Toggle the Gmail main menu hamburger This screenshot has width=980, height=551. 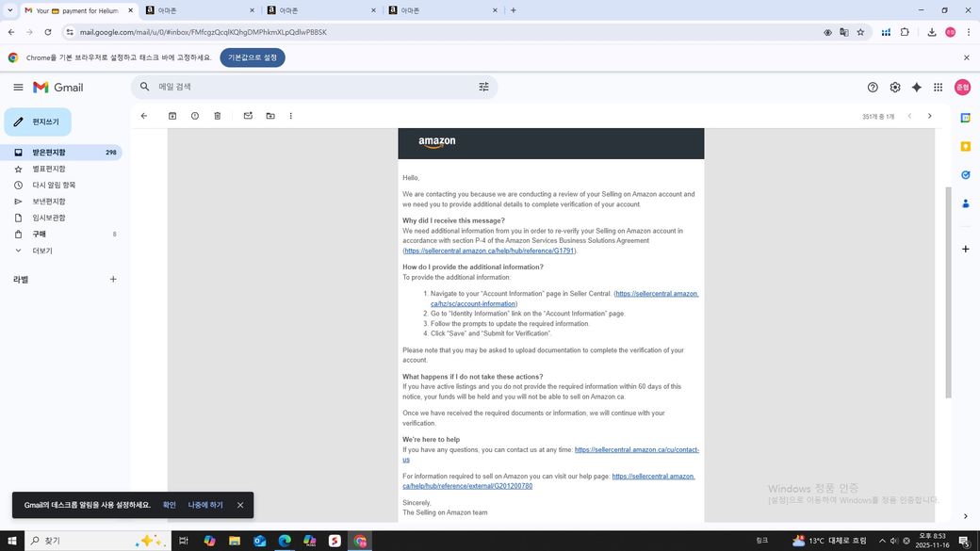click(x=18, y=87)
